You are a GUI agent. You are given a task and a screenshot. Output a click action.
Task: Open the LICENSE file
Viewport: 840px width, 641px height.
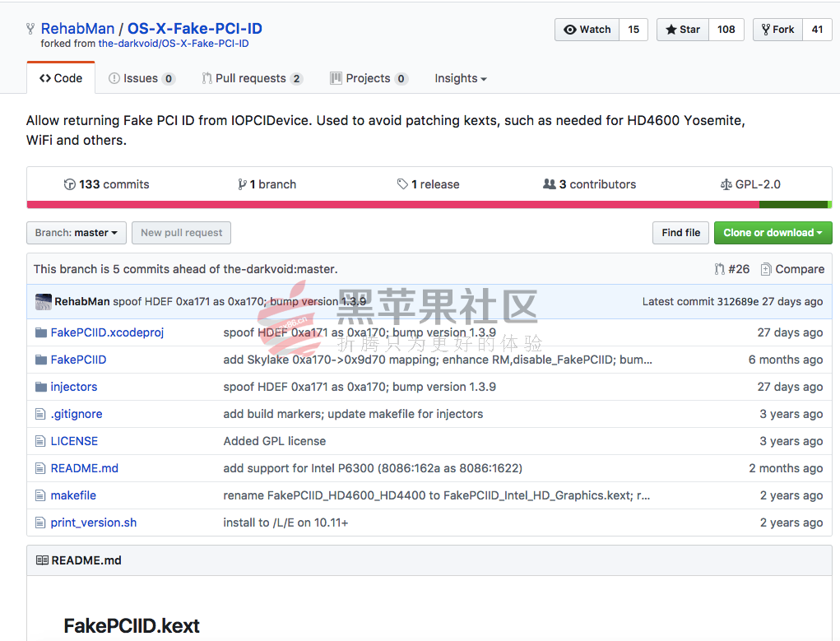coord(74,441)
